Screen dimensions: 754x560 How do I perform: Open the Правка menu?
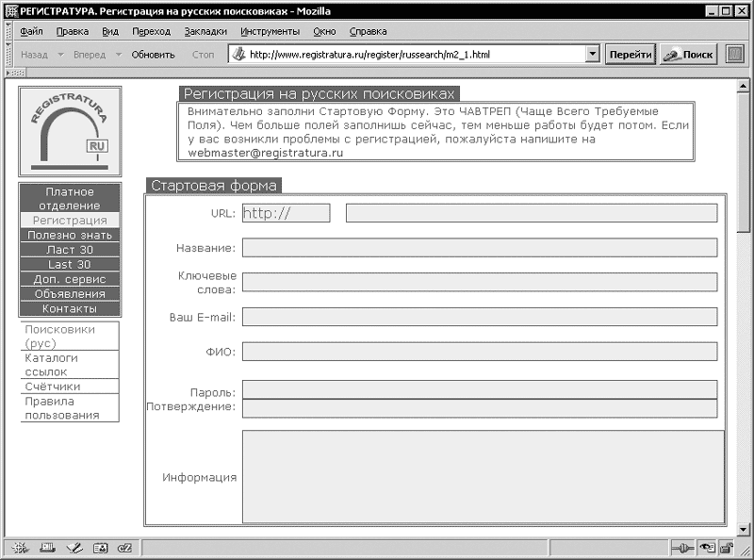click(x=73, y=31)
